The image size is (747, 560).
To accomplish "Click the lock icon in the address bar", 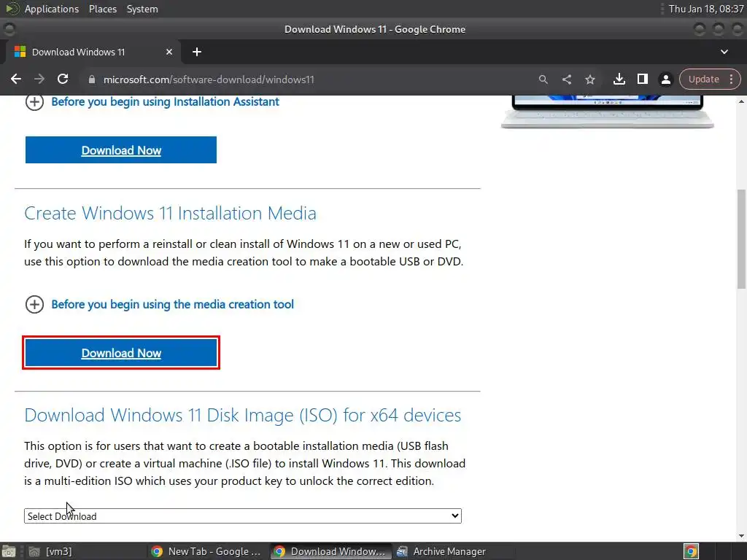I will click(x=92, y=79).
